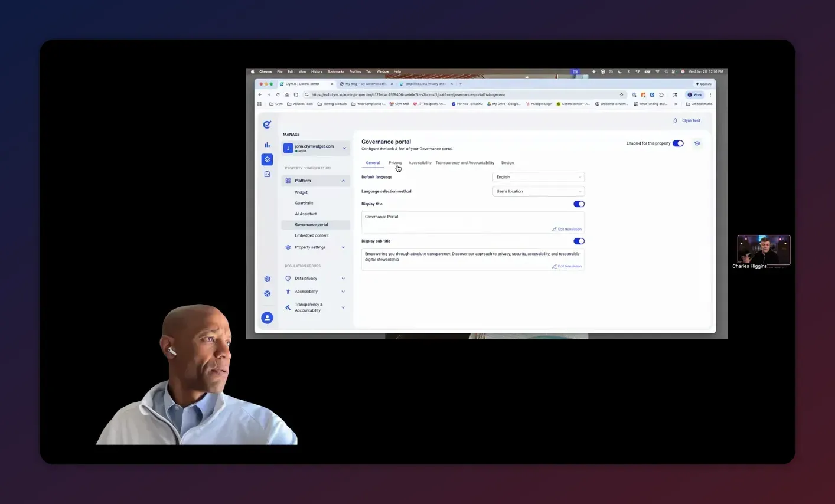This screenshot has height=504, width=835.
Task: Click the stacked layers icon beside the property toggle
Action: 697,143
